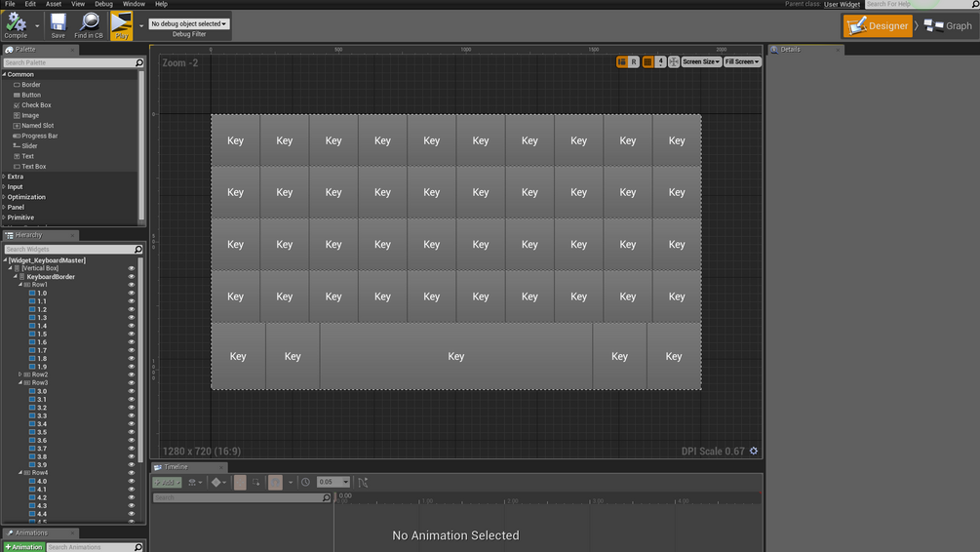Toggle visibility of widget 1.0
980x552 pixels.
coord(132,293)
